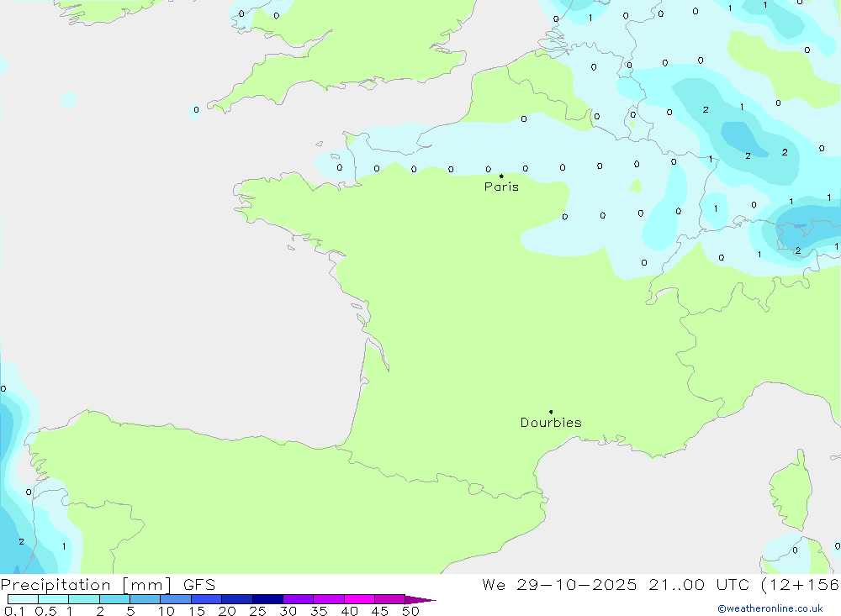The image size is (841, 616).
Task: Select the 35–40 mm legend color swatch
Action: (x=328, y=599)
